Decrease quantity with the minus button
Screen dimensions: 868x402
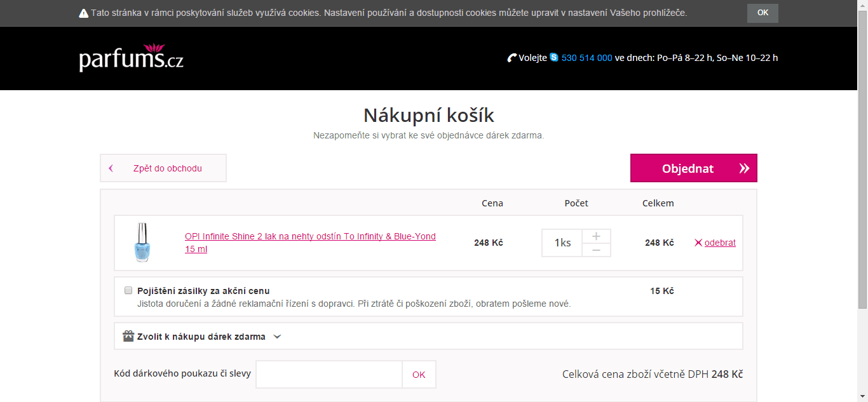(x=596, y=250)
